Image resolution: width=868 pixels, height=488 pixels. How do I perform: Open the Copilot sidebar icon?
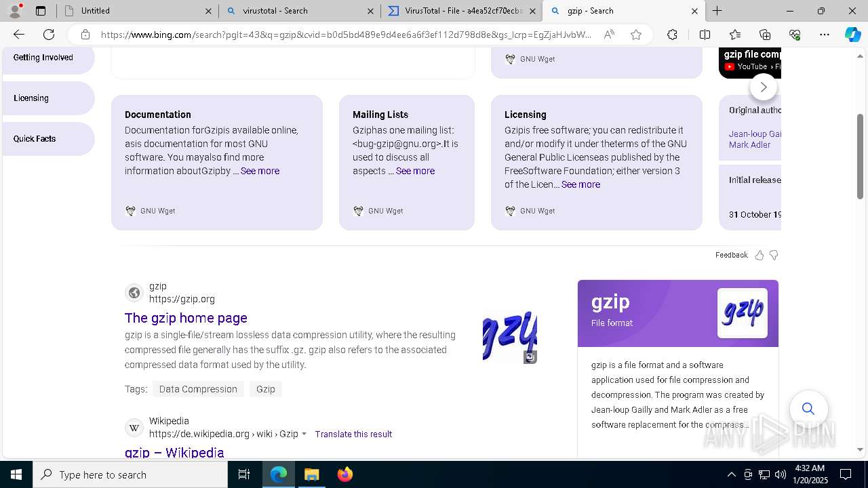pyautogui.click(x=852, y=35)
